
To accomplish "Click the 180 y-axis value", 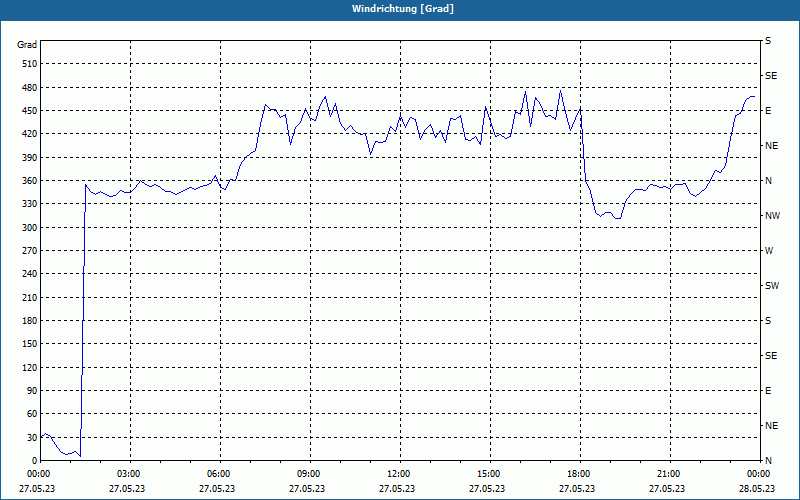I will pos(29,321).
